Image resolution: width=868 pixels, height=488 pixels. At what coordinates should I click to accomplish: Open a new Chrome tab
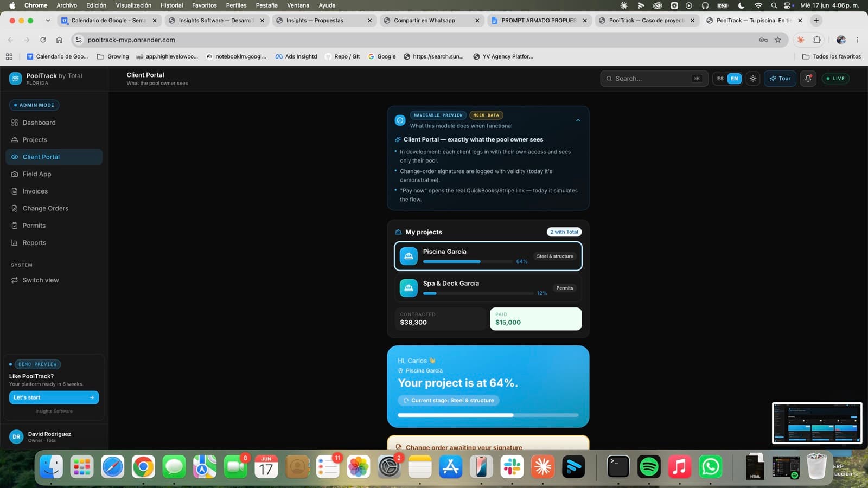click(x=816, y=21)
